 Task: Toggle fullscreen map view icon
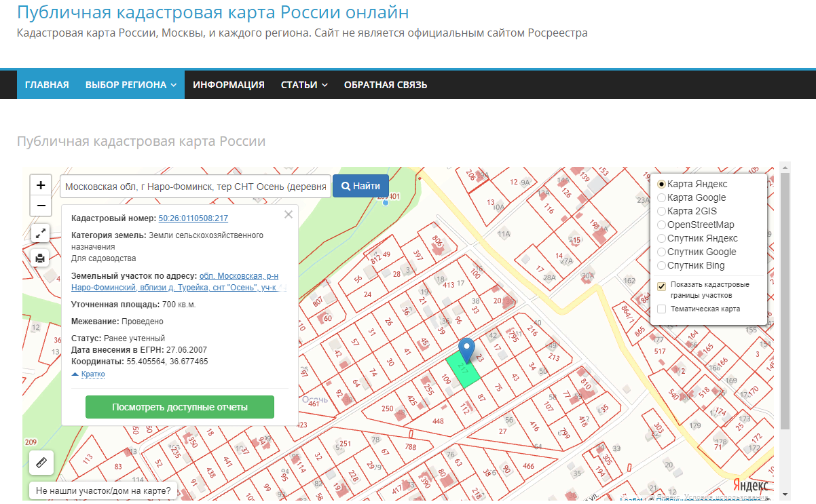coord(41,233)
